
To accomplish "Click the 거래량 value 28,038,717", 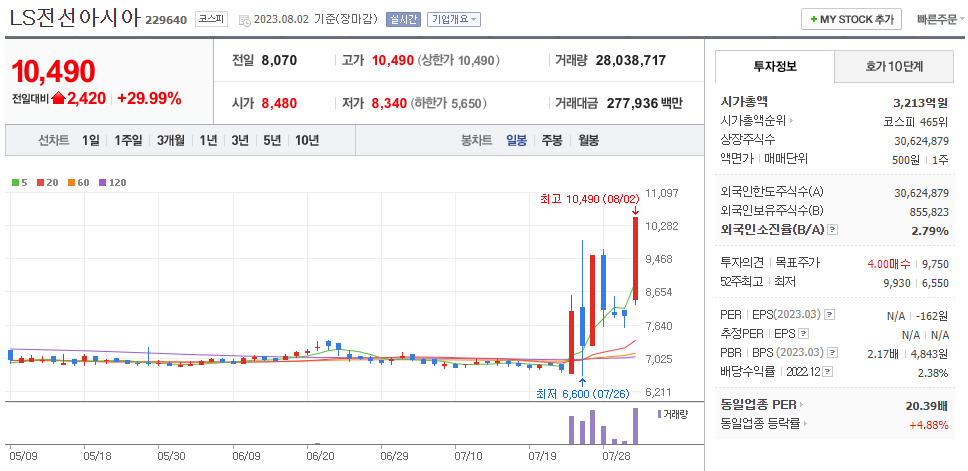I will pos(631,60).
